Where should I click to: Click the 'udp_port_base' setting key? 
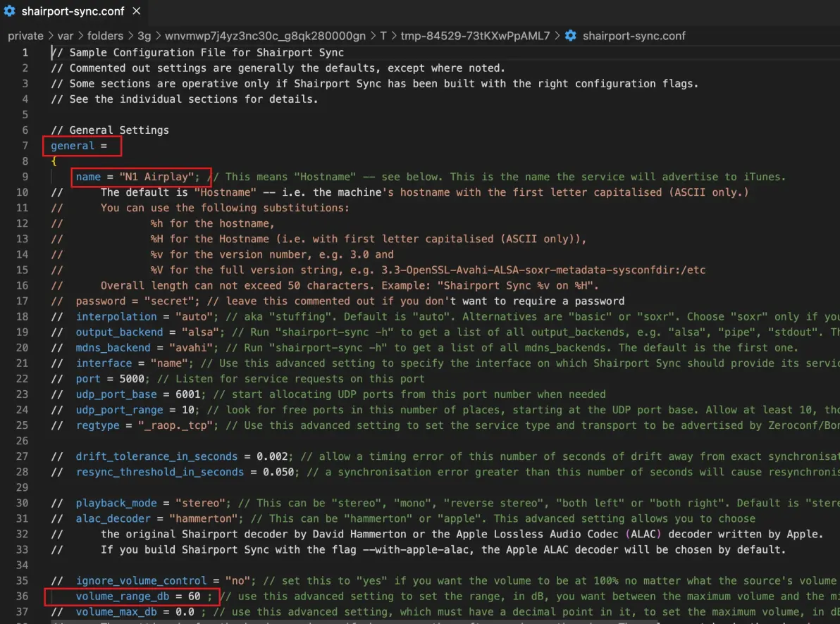(x=116, y=394)
